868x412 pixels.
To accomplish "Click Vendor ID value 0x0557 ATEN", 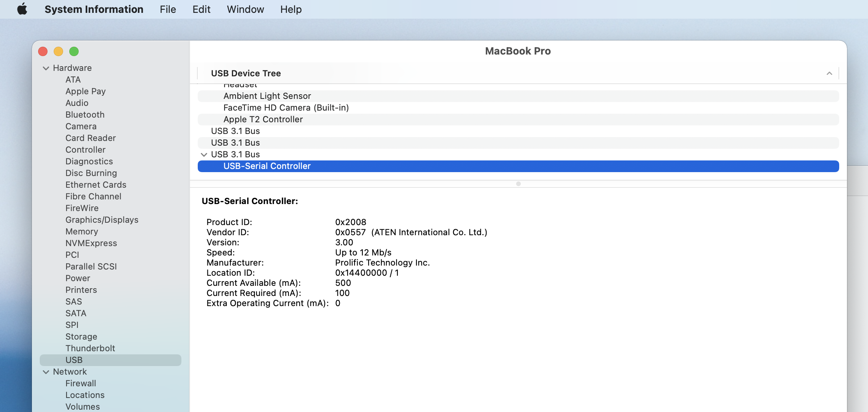I will point(411,232).
